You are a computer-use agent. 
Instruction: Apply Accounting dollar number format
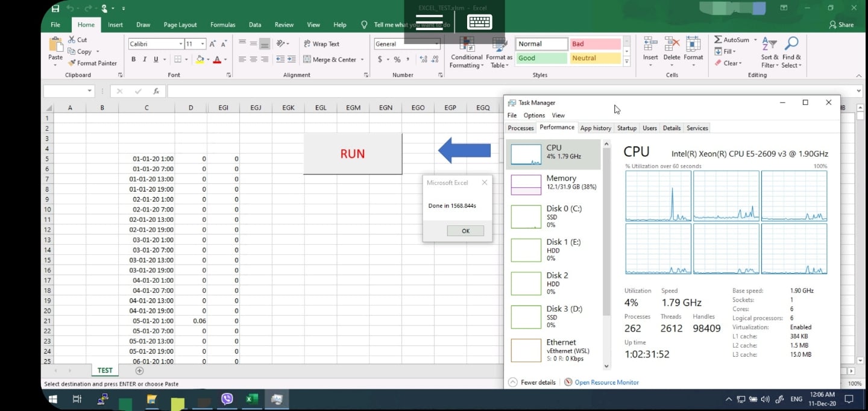380,59
